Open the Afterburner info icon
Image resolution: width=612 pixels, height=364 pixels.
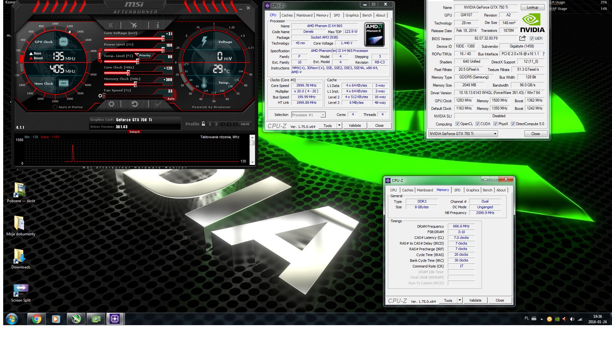(x=158, y=25)
